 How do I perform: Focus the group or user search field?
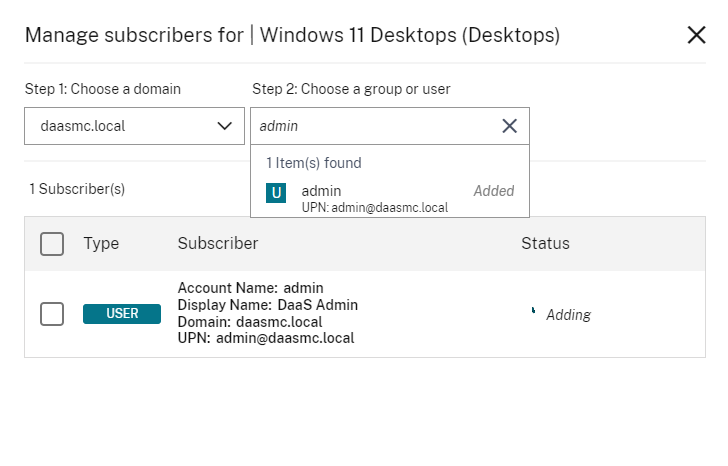[x=375, y=126]
